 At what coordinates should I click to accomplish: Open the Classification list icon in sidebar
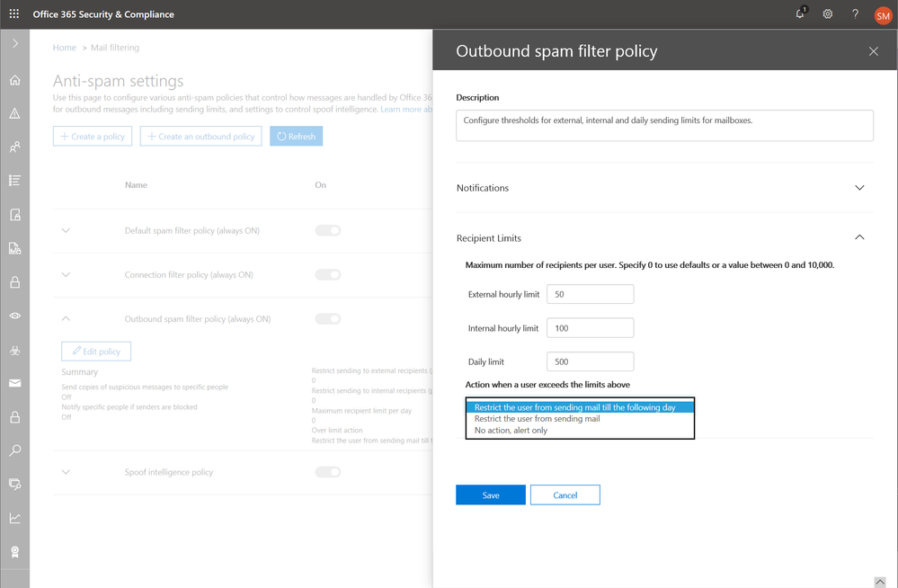(x=15, y=181)
